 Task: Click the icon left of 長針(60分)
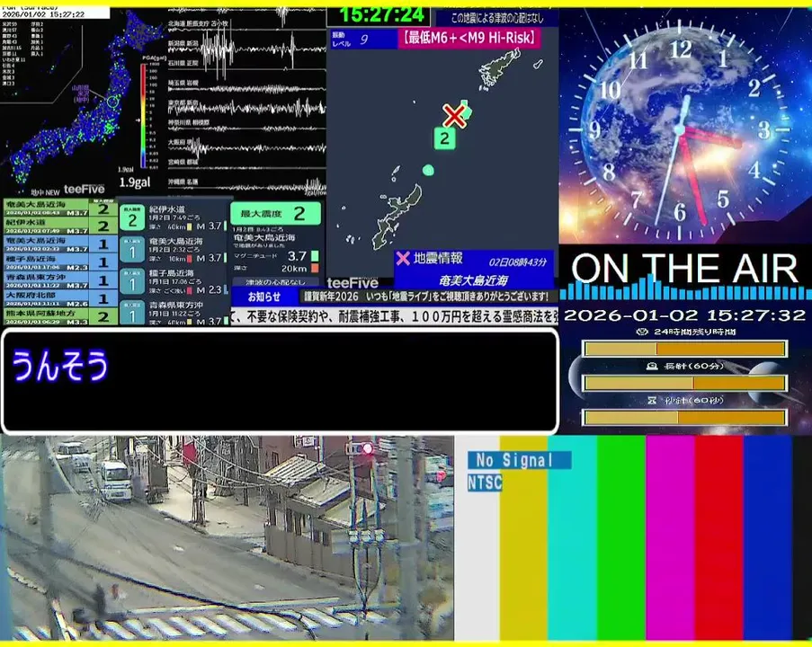[x=652, y=366]
